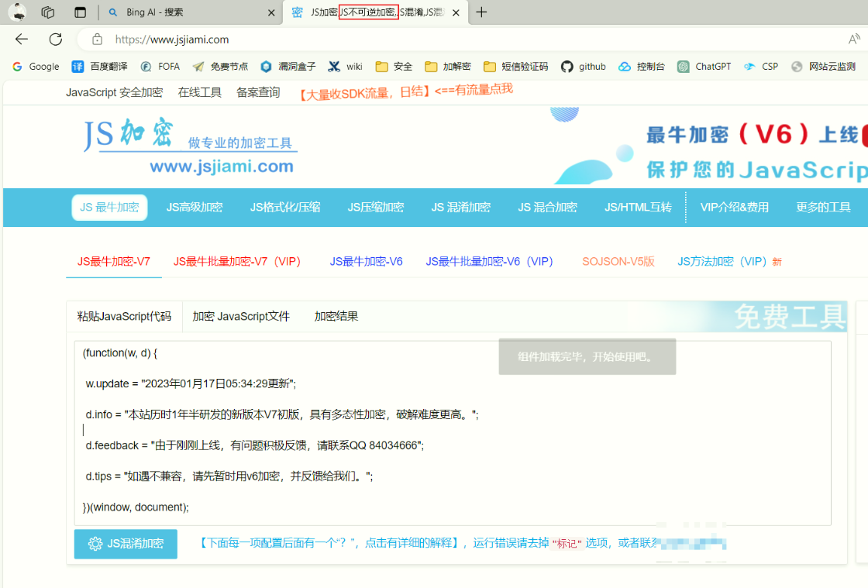Toggle the vertical tabs icon
The height and width of the screenshot is (588, 868).
pyautogui.click(x=81, y=12)
